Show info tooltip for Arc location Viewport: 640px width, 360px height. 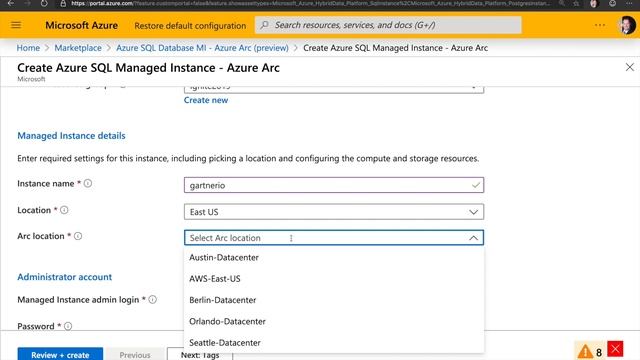(x=78, y=236)
